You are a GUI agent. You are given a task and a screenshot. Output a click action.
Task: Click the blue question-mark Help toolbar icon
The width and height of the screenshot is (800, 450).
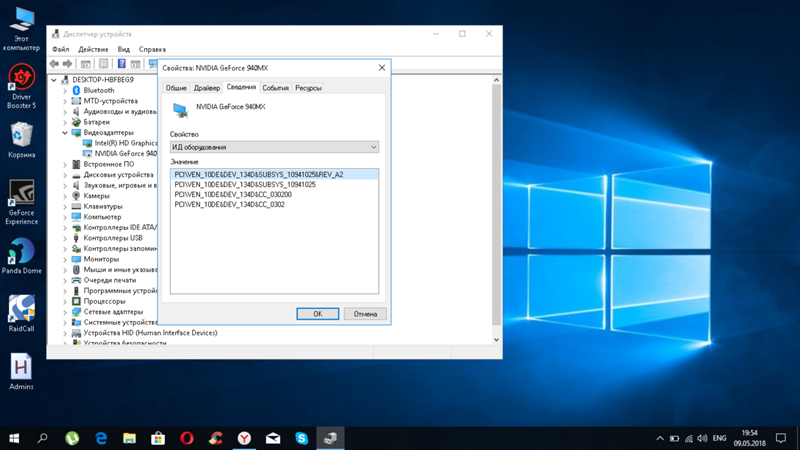121,64
